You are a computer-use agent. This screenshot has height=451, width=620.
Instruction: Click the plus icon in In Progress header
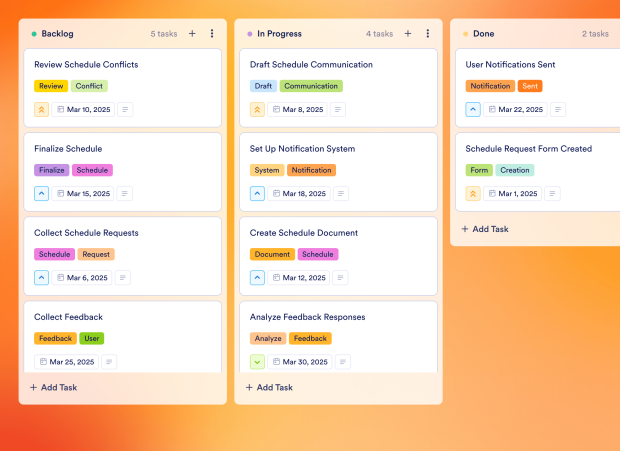pyautogui.click(x=408, y=34)
